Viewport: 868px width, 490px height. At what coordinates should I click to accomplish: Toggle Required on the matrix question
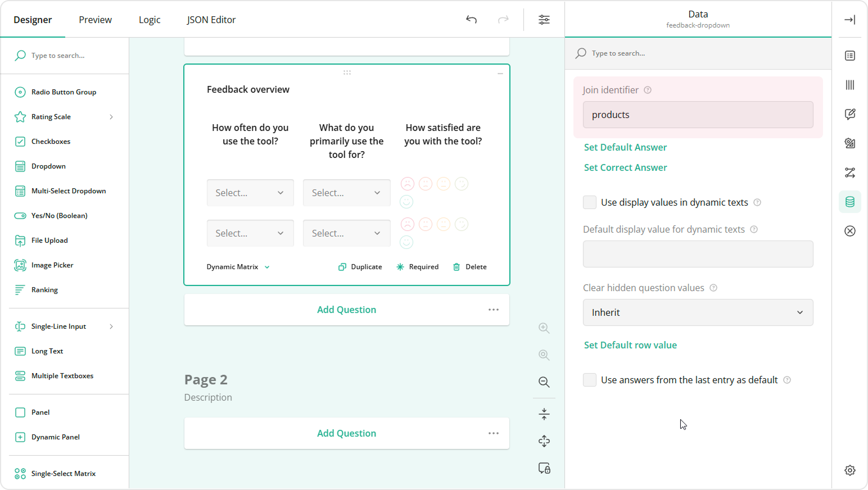pyautogui.click(x=418, y=266)
